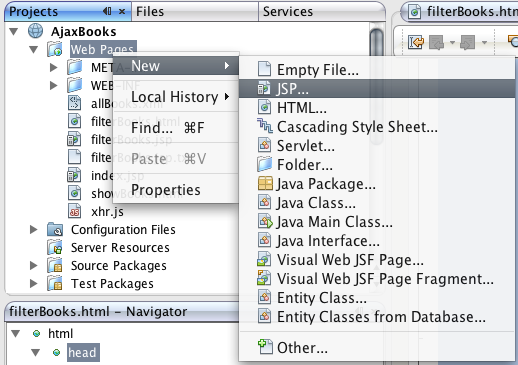Image resolution: width=518 pixels, height=365 pixels.
Task: Click the editor Back navigation icon
Action: (436, 42)
